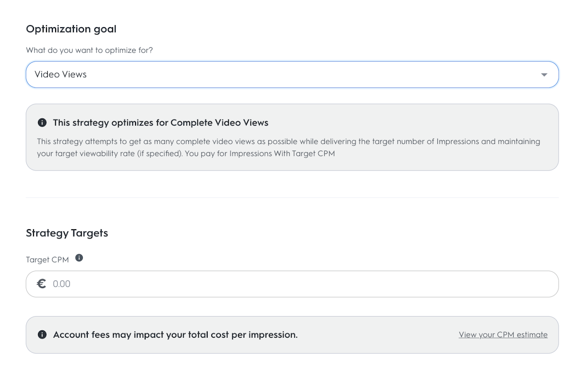Click the 0.00 placeholder amount

point(62,284)
